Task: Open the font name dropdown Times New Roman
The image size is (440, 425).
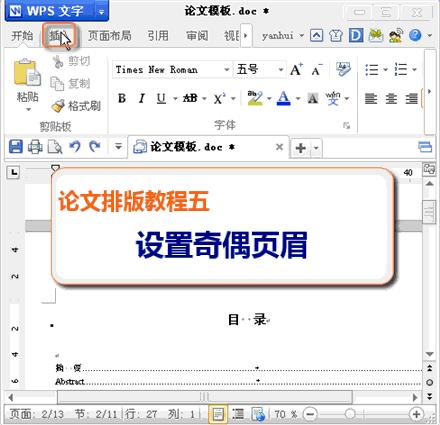Action: pos(227,70)
